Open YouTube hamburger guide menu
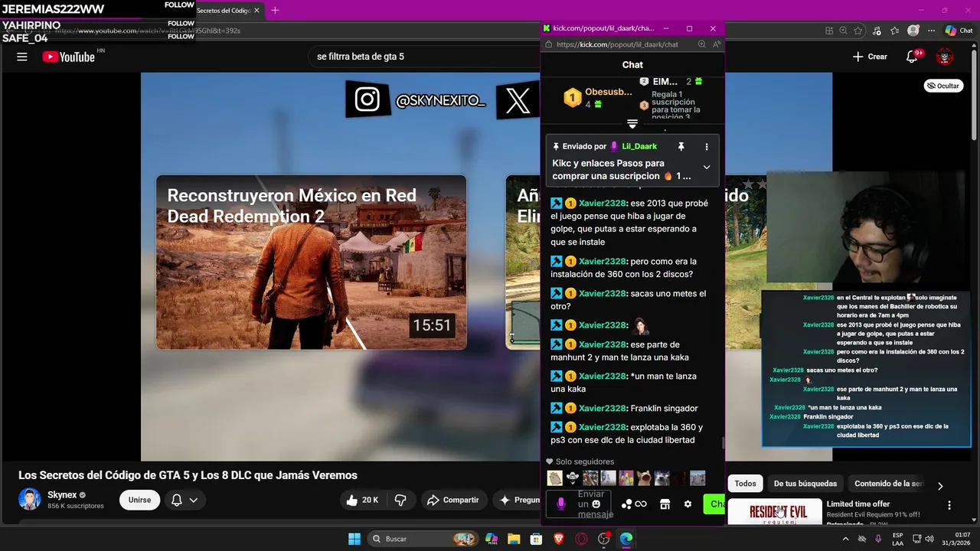The width and height of the screenshot is (980, 551). point(22,57)
